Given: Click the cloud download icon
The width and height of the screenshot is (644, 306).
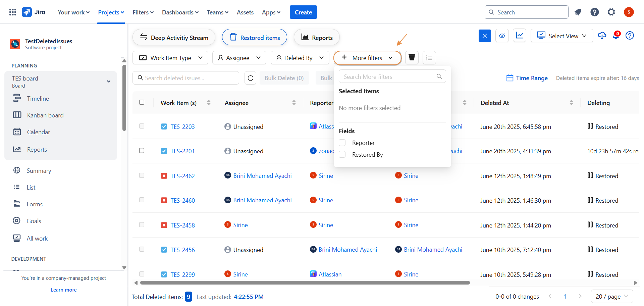Looking at the screenshot, I should [x=602, y=36].
